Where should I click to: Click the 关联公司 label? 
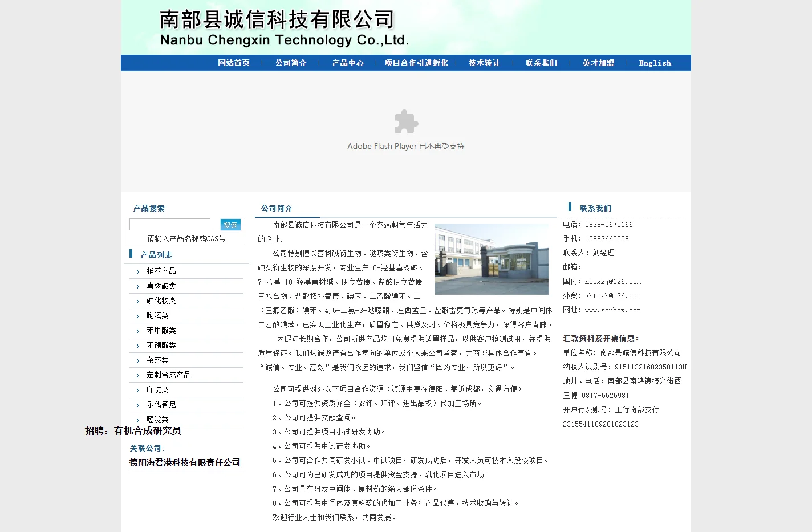tap(147, 448)
